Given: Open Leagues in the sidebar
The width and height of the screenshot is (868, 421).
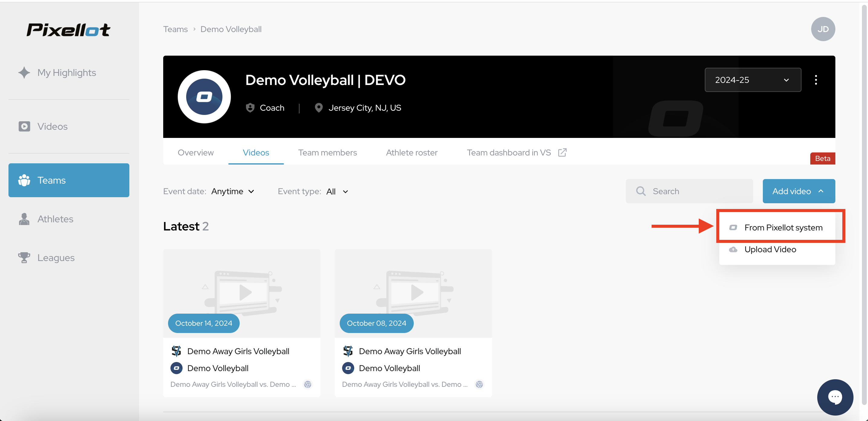Looking at the screenshot, I should 69,257.
